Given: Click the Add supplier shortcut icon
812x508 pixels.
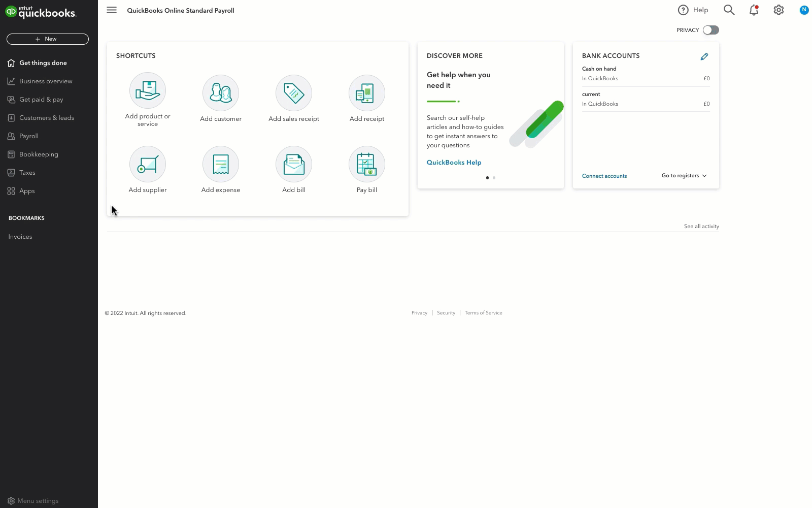Looking at the screenshot, I should click(148, 164).
